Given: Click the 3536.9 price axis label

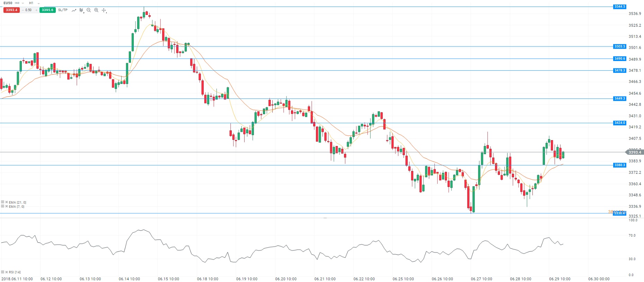Looking at the screenshot, I should click(635, 14).
